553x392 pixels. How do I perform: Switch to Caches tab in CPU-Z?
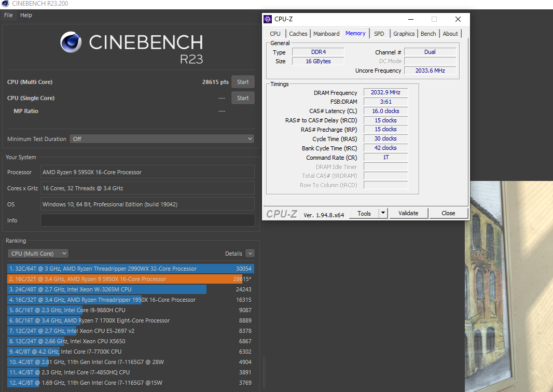(x=298, y=34)
